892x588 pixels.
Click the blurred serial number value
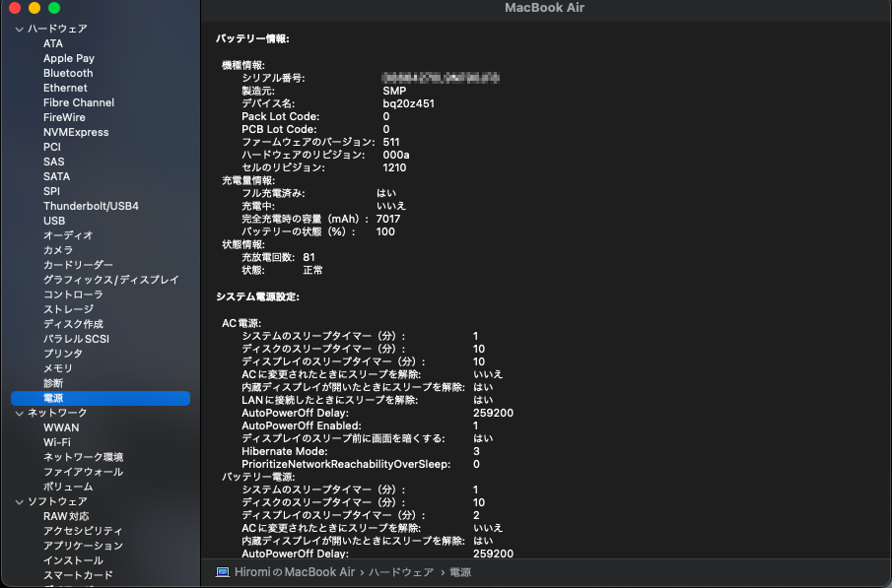click(441, 78)
